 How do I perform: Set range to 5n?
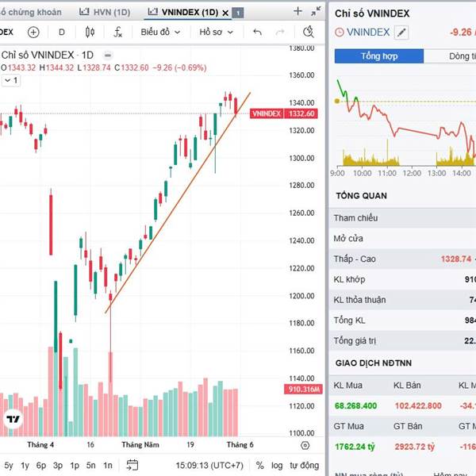90,466
